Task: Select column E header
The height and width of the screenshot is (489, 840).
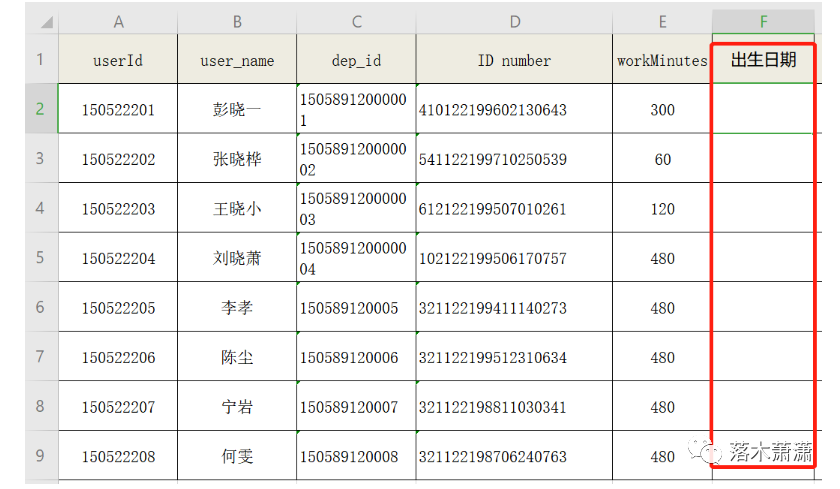Action: (662, 22)
